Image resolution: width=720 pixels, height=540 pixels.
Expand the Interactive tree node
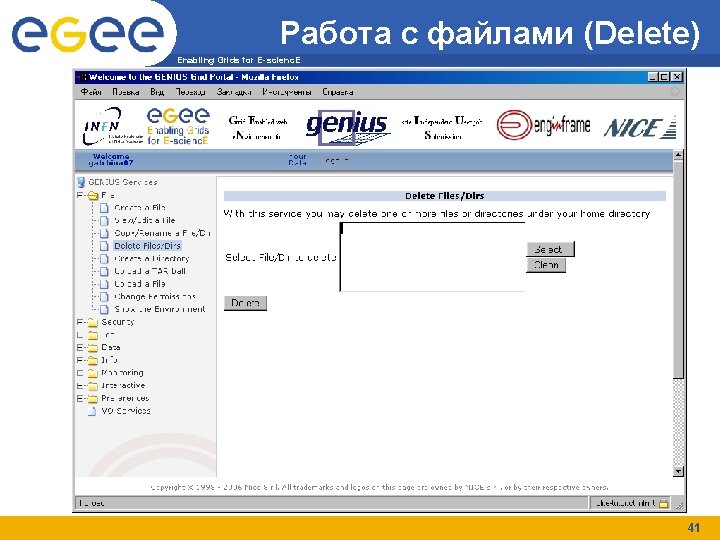coord(80,386)
